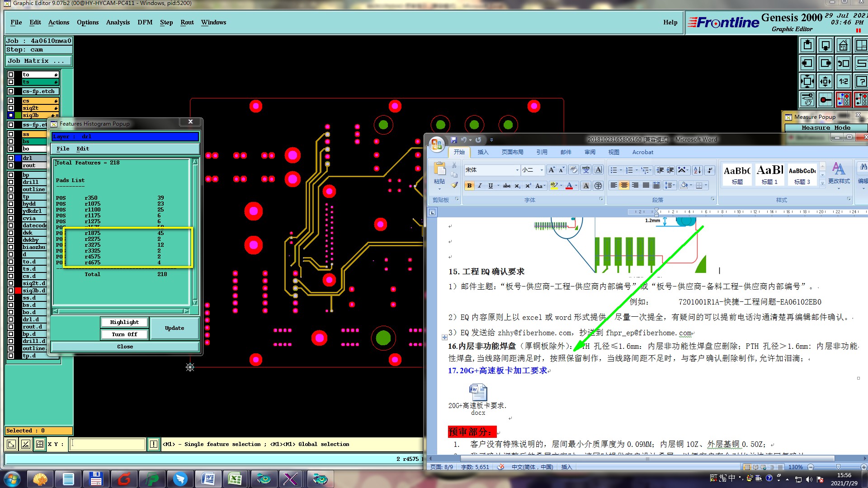Screen dimensions: 868x488
Task: Toggle visibility checkbox for sig3b layer
Action: 11,115
